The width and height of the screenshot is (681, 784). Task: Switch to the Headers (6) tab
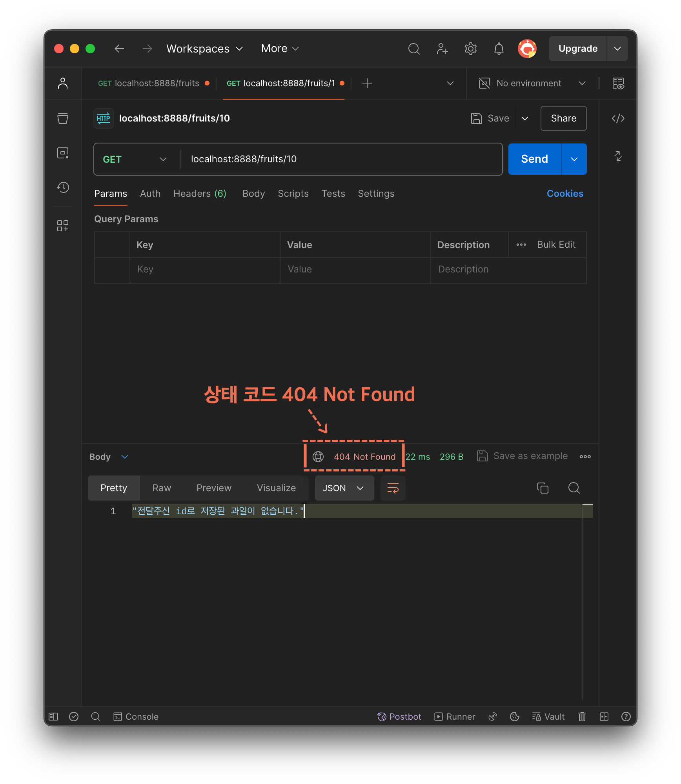200,194
